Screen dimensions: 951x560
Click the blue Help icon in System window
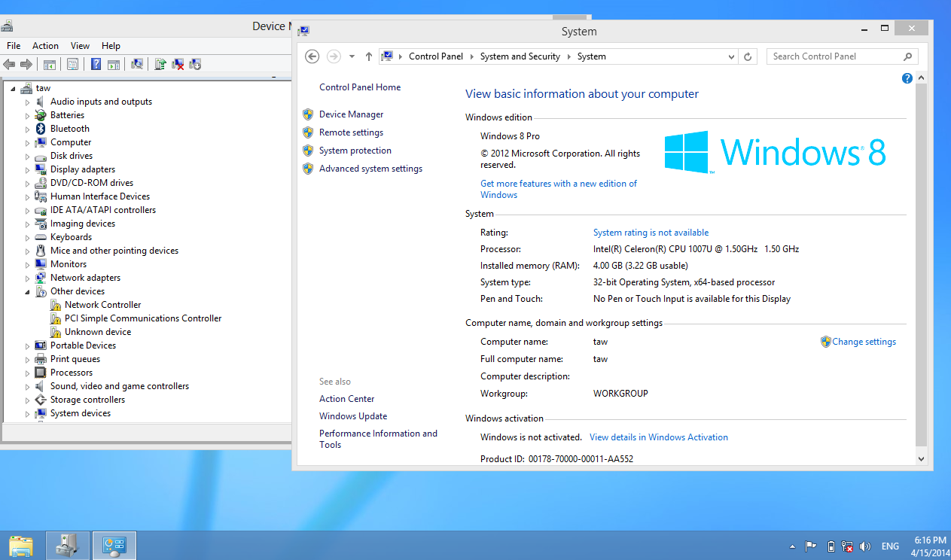tap(907, 78)
